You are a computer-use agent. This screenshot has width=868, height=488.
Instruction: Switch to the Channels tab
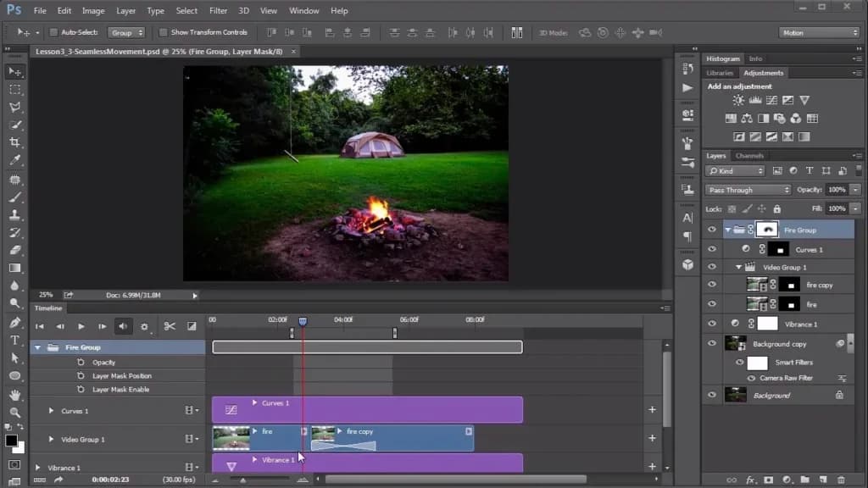coord(749,156)
